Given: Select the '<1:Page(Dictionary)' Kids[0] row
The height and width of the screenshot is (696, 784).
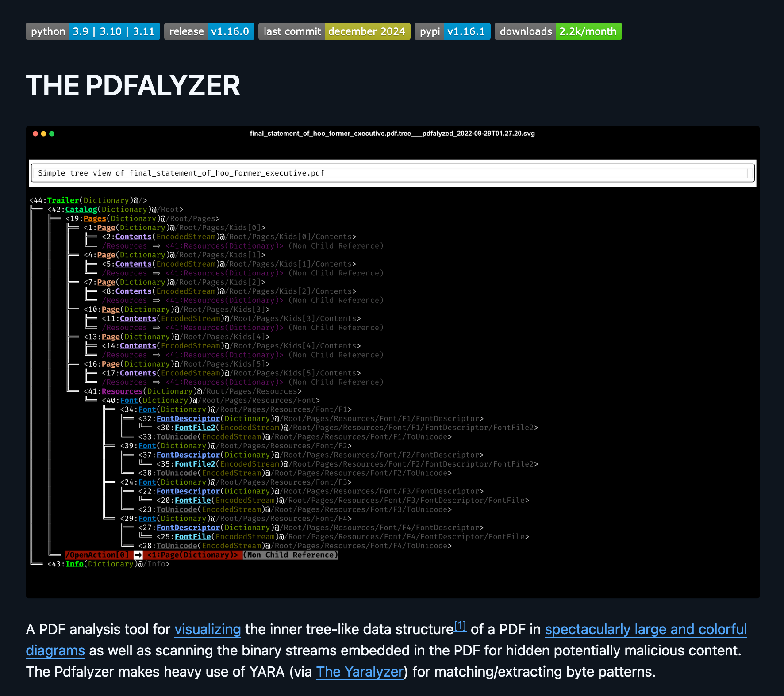Looking at the screenshot, I should point(174,228).
